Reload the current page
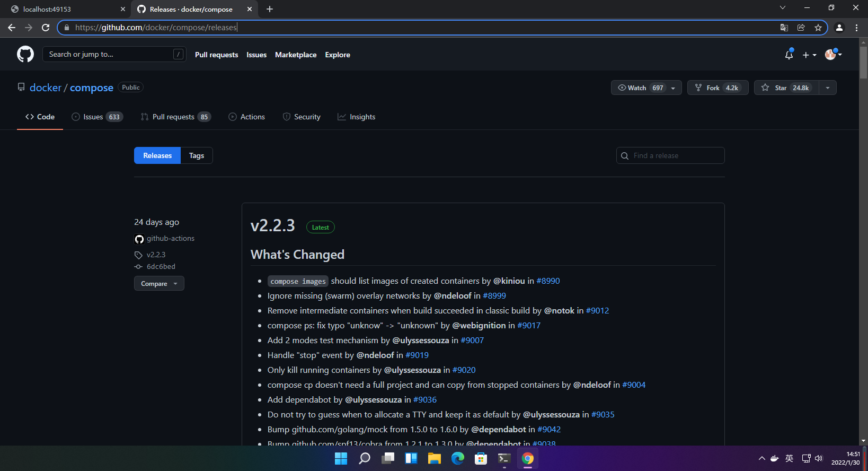This screenshot has height=471, width=868. pos(46,28)
